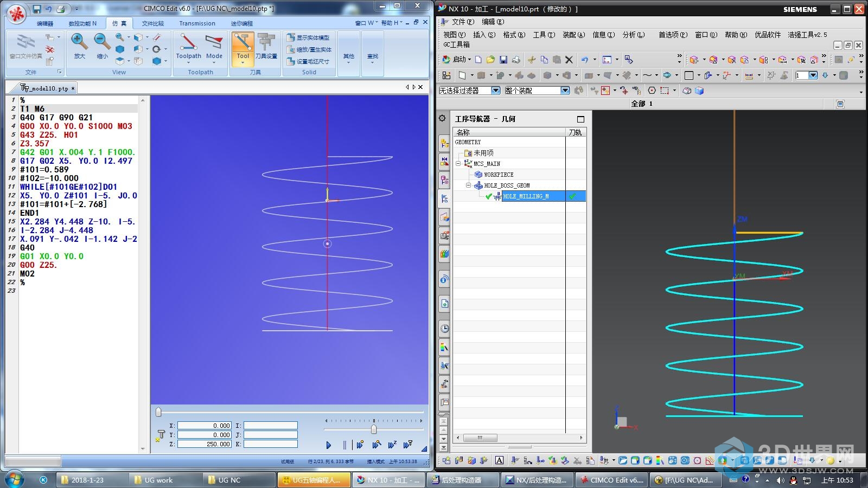The width and height of the screenshot is (868, 488).
Task: Click the simulation speed slider handle
Action: [373, 429]
